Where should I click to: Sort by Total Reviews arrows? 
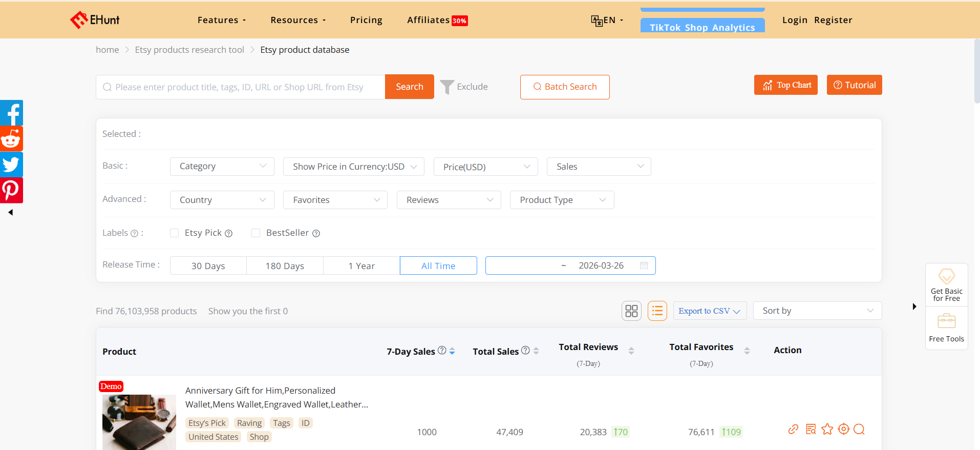coord(631,351)
